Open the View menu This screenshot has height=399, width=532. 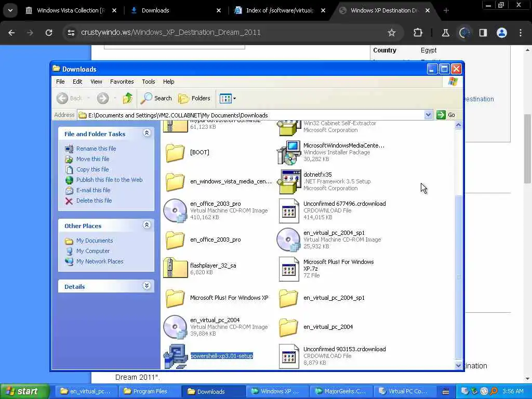96,82
